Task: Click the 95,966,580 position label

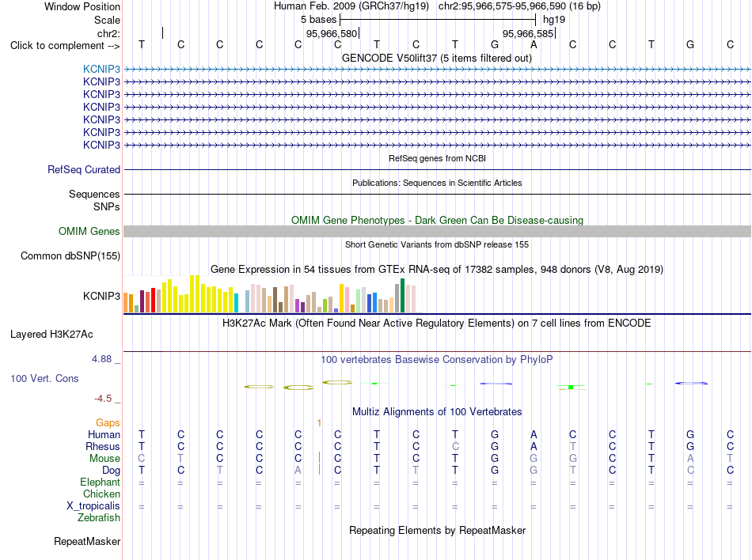Action: coord(332,33)
